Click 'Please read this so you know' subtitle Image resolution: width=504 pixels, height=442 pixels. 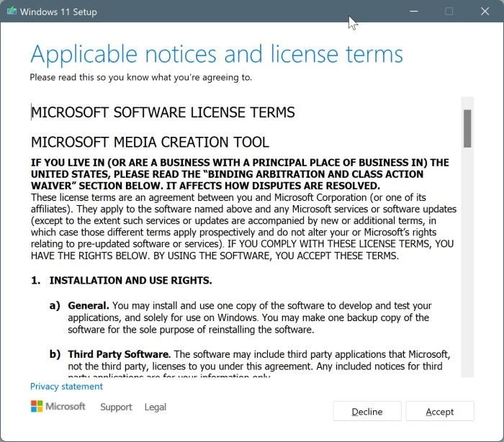[x=141, y=78]
